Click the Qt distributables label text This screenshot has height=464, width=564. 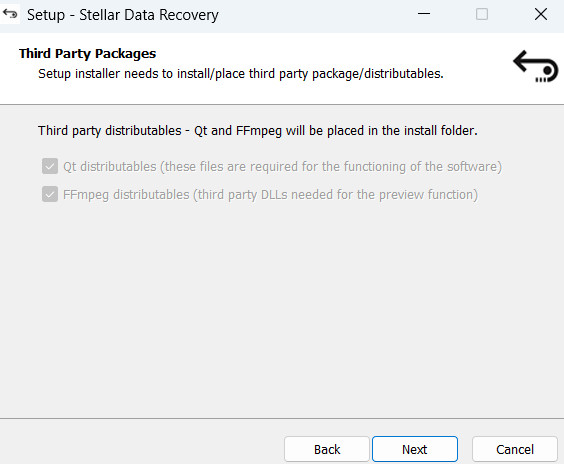point(282,167)
